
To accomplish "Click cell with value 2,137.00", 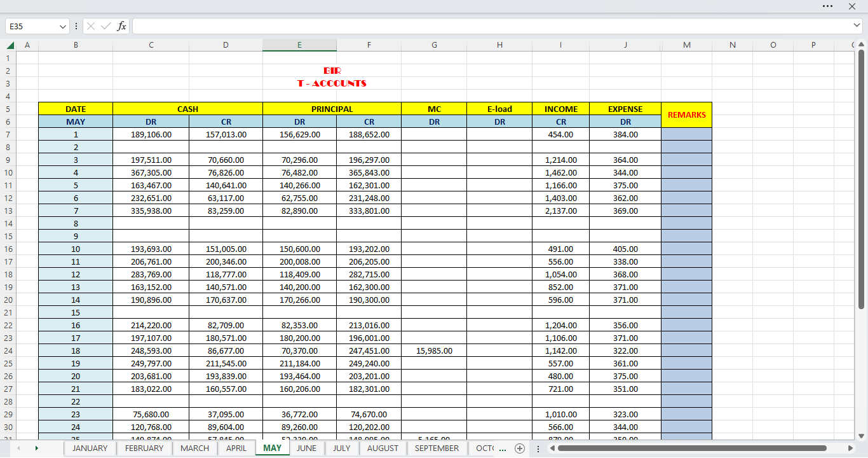I will (561, 211).
